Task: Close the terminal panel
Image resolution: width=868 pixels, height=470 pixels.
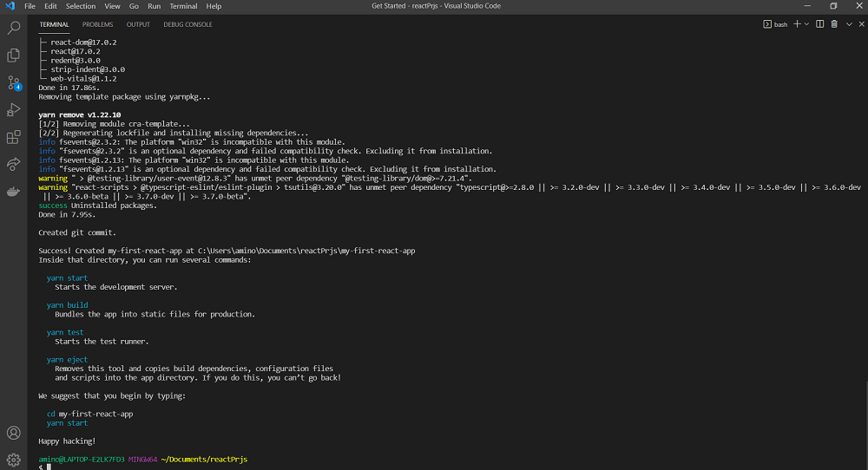Action: coord(861,24)
